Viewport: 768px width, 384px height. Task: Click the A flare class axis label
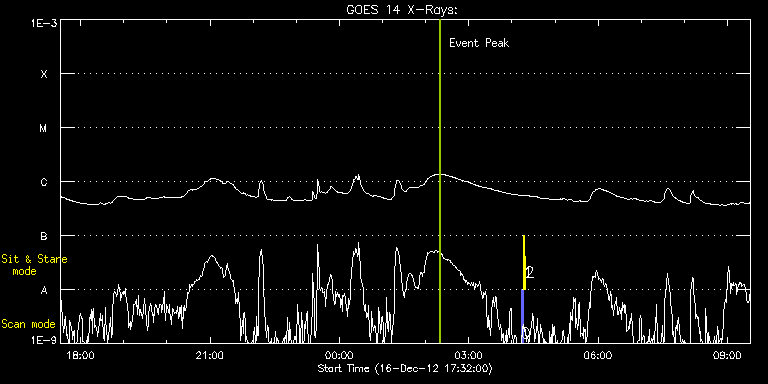(44, 290)
